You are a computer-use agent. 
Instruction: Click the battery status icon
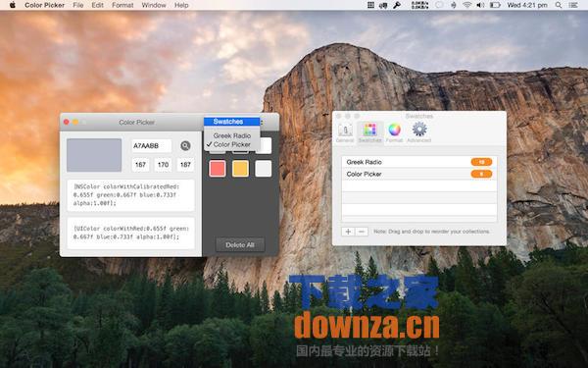click(495, 5)
